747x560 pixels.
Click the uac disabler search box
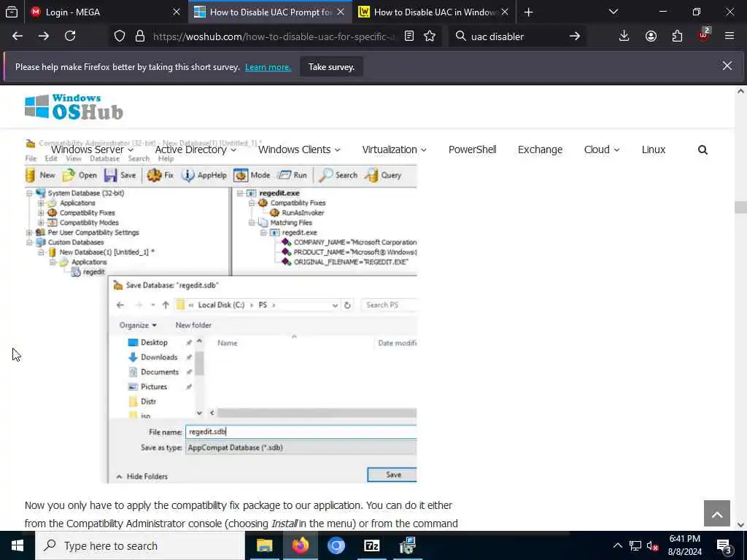(517, 36)
